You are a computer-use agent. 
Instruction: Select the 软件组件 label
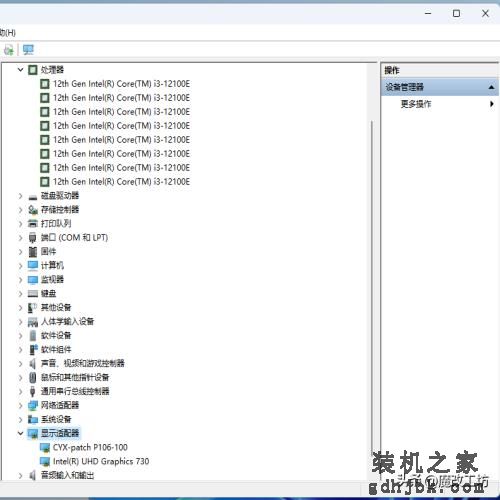click(x=56, y=349)
